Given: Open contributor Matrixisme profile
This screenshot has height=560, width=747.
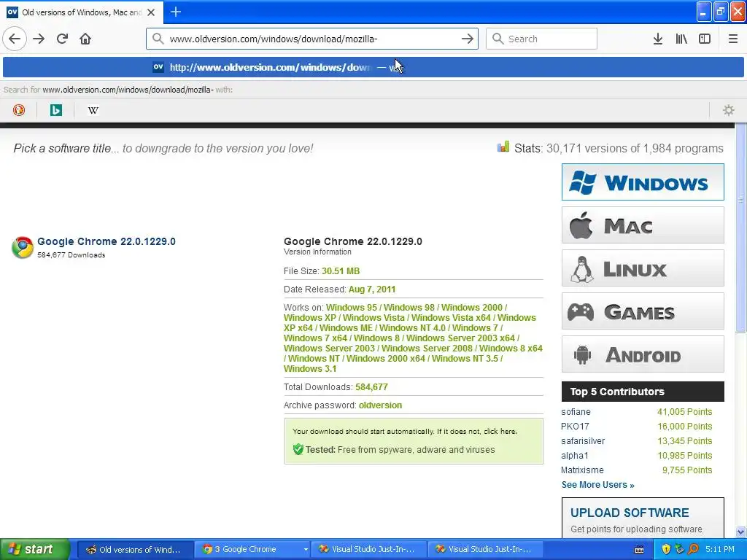Looking at the screenshot, I should tap(582, 470).
